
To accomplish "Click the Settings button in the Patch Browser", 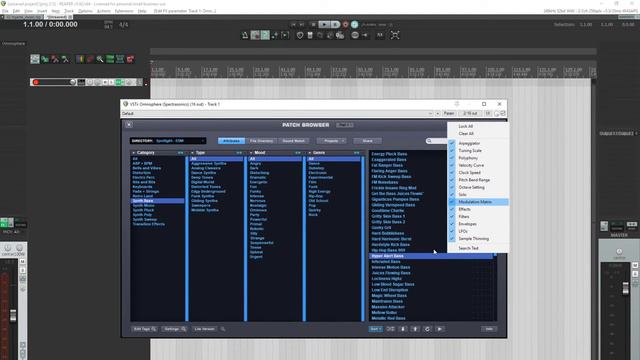I will point(175,329).
